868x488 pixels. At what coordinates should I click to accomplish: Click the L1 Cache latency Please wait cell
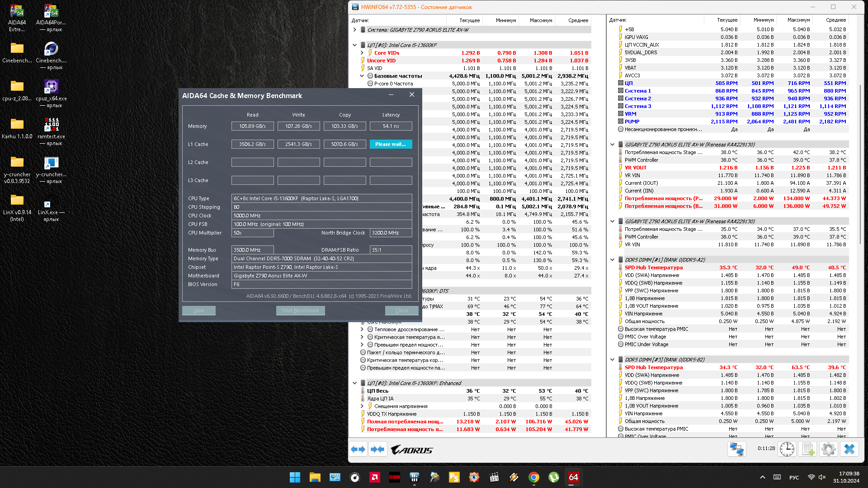391,144
